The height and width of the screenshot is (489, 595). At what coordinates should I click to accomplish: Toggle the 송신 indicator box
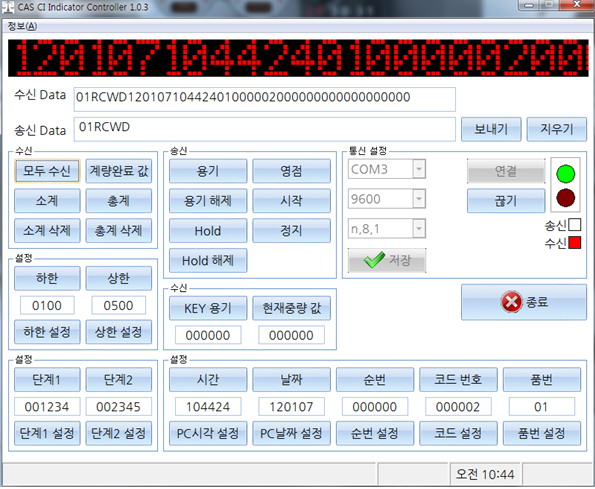tap(575, 225)
